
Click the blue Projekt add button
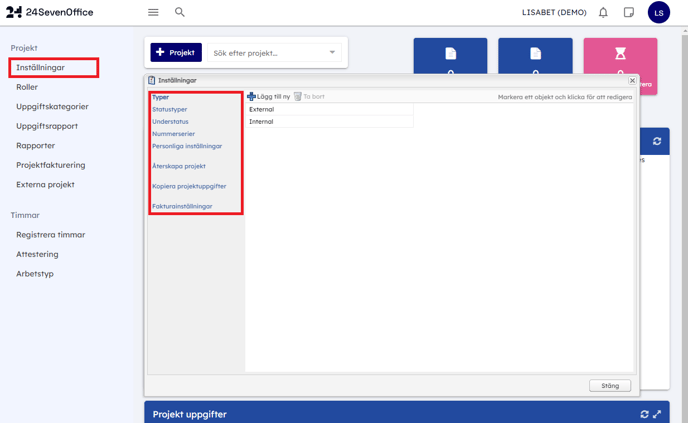click(176, 52)
